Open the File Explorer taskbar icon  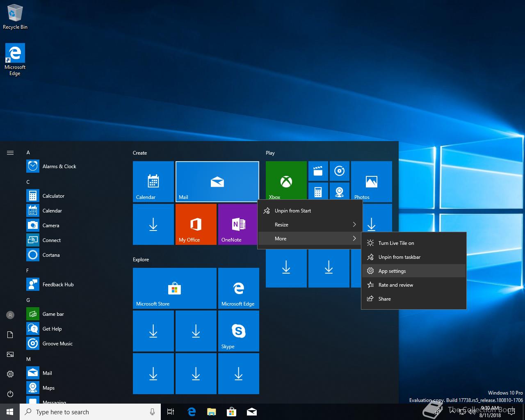(x=211, y=412)
